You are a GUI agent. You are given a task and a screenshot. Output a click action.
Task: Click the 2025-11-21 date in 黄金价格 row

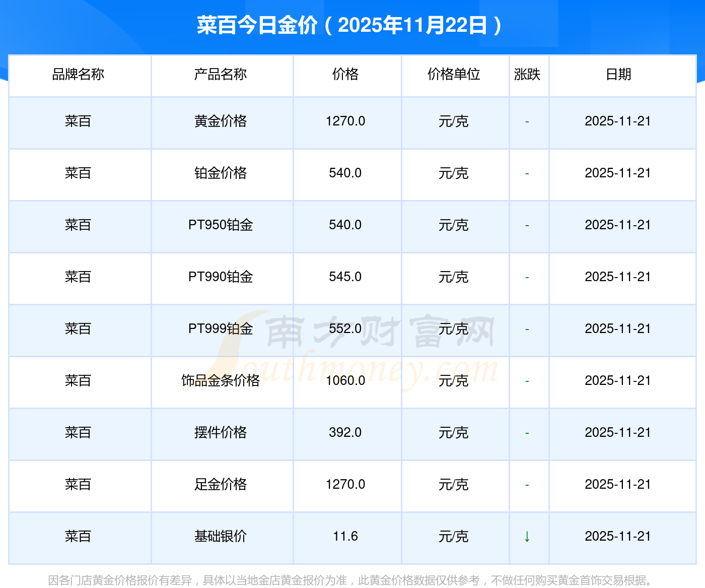tap(618, 121)
